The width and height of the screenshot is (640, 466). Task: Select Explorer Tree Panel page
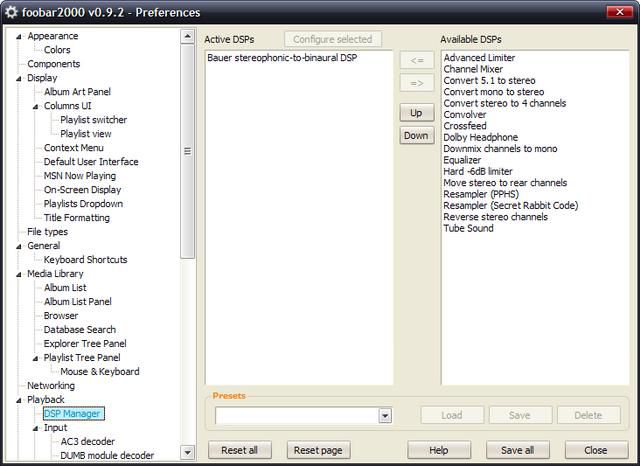point(85,344)
